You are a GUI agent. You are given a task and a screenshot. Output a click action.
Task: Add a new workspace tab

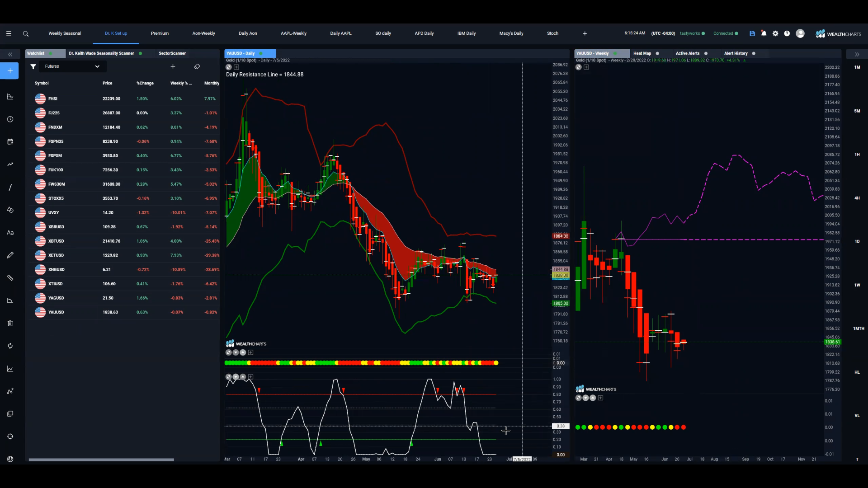tap(585, 33)
